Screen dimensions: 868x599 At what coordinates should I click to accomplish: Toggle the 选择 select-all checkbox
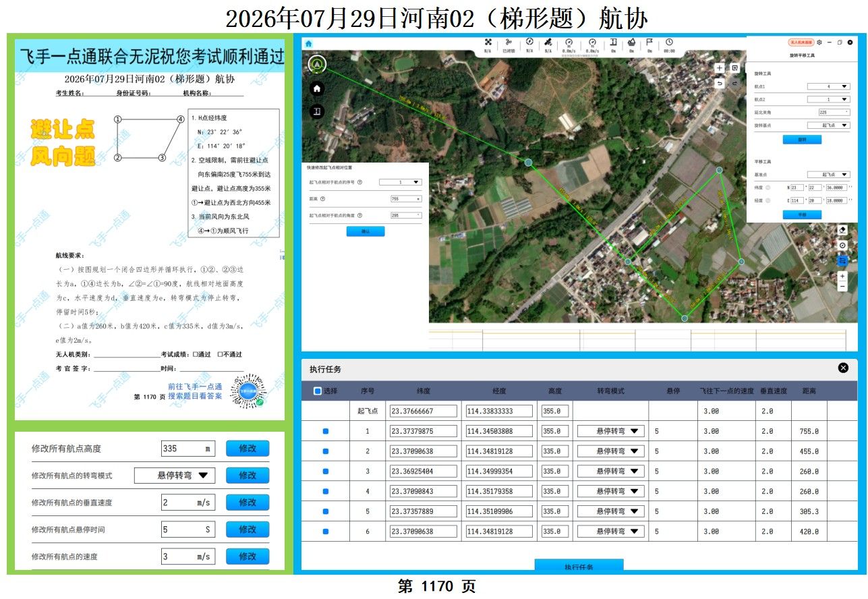[318, 391]
